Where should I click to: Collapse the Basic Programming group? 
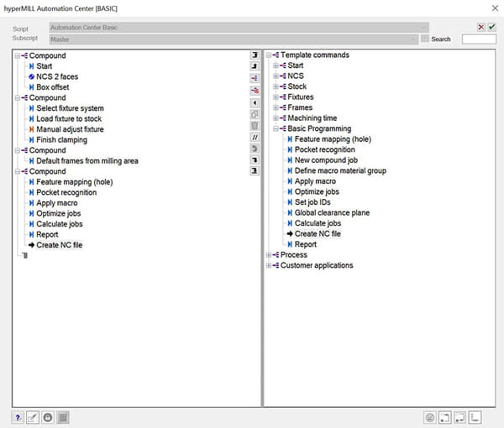pos(276,128)
